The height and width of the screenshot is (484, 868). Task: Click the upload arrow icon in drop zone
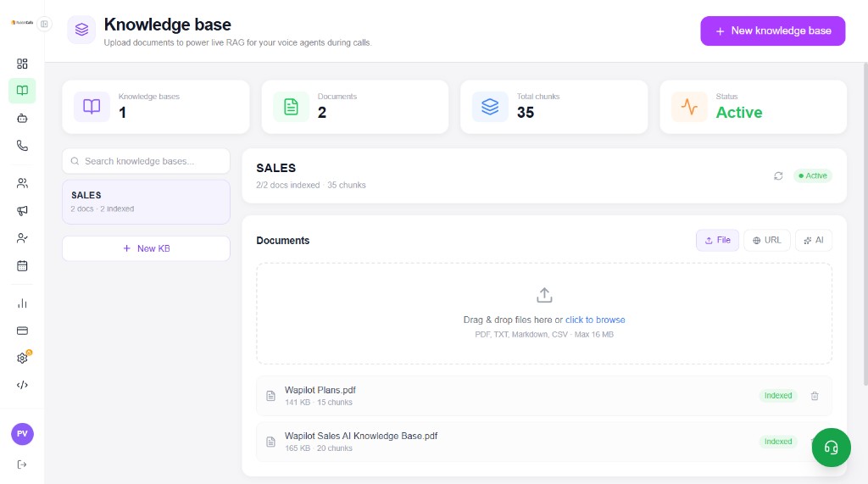click(544, 295)
